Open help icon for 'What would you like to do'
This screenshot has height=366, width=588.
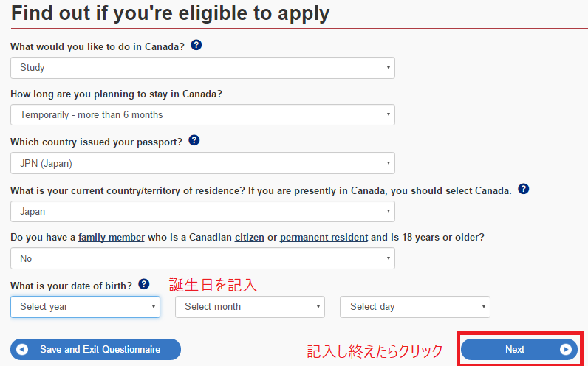coord(196,45)
